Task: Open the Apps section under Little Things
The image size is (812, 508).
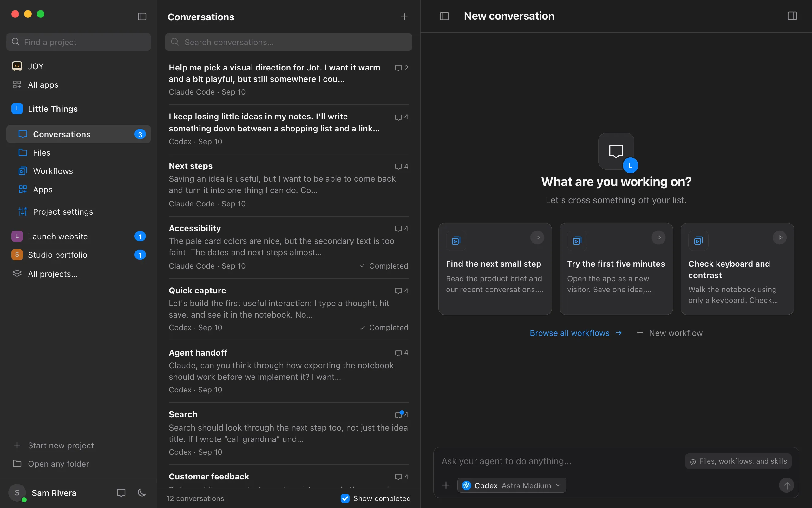Action: [79, 190]
